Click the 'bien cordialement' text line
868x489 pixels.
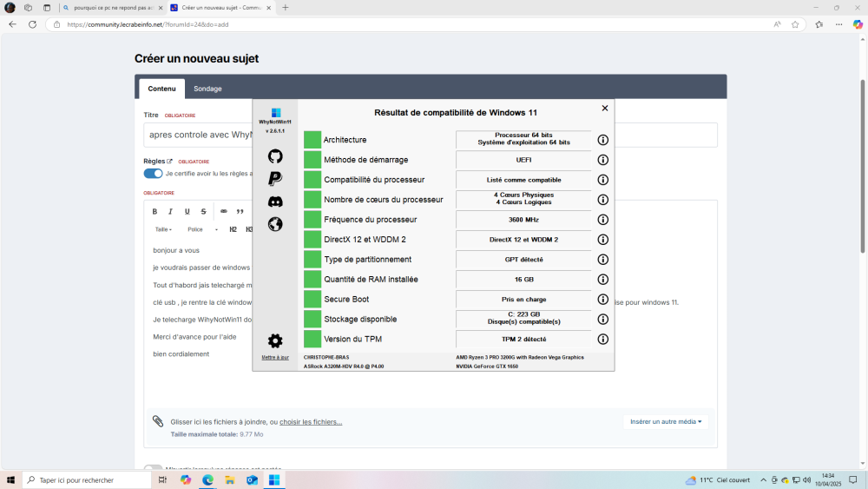click(x=181, y=354)
